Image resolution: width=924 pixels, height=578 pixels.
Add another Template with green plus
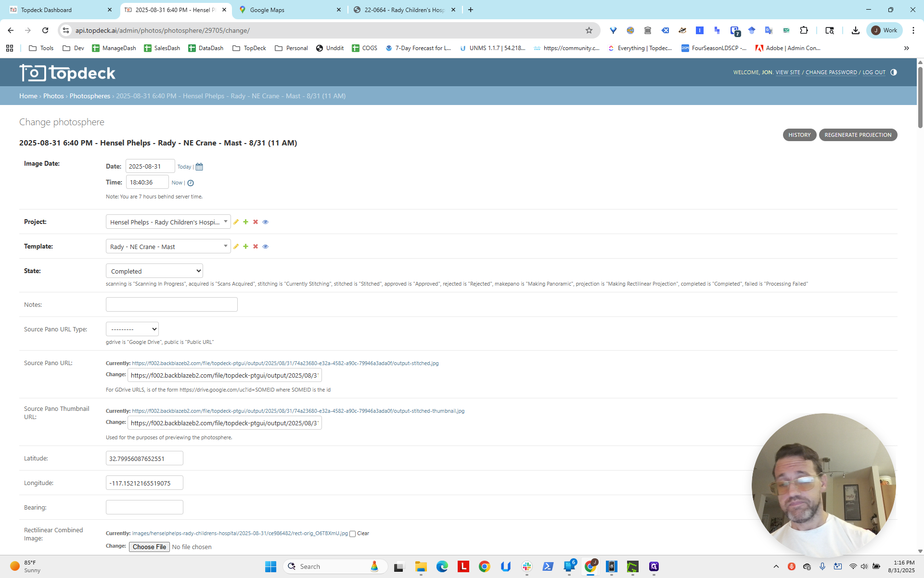tap(245, 247)
